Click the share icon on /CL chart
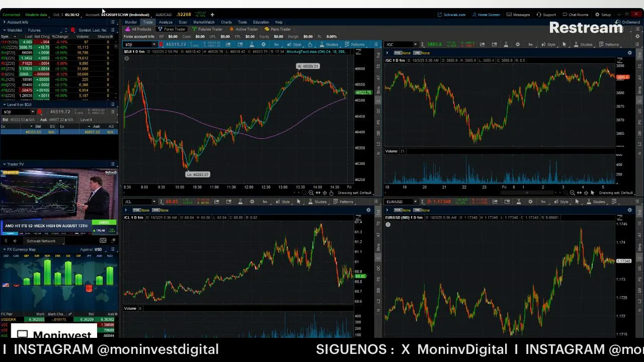This screenshot has width=644, height=362. pyautogui.click(x=217, y=202)
